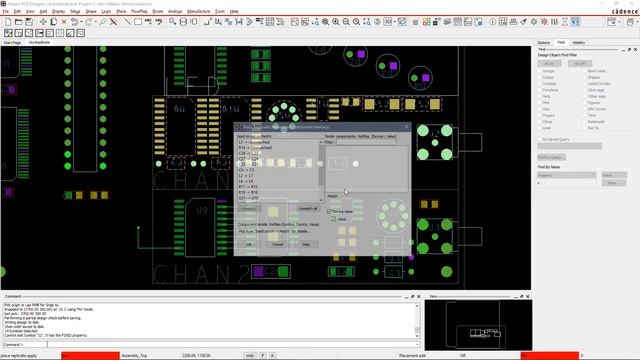Open the File menu
640x360 pixels.
[x=6, y=11]
